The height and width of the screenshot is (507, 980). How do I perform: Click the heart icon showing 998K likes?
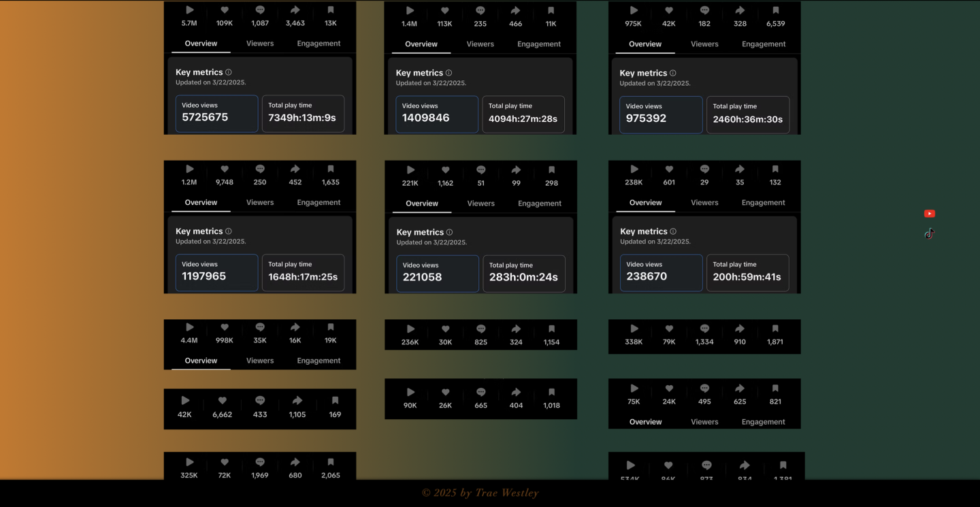225,327
